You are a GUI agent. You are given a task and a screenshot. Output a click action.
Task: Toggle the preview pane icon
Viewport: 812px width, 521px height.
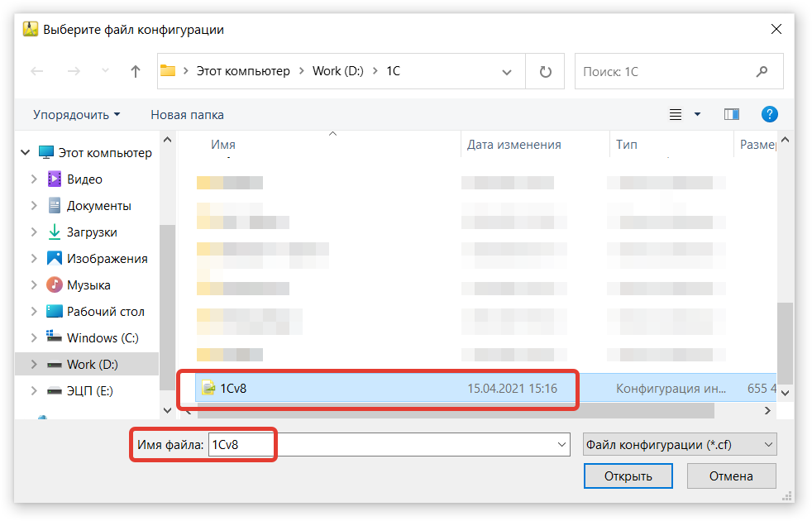pos(731,114)
